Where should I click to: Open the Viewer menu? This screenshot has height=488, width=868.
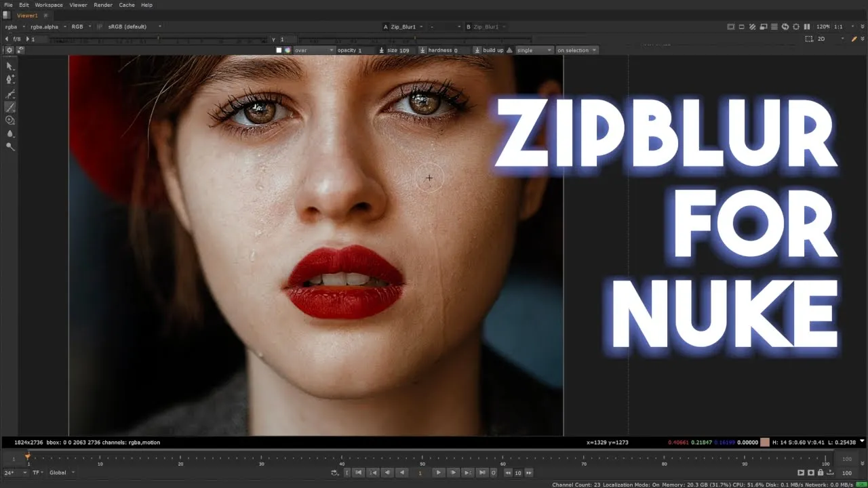click(78, 5)
